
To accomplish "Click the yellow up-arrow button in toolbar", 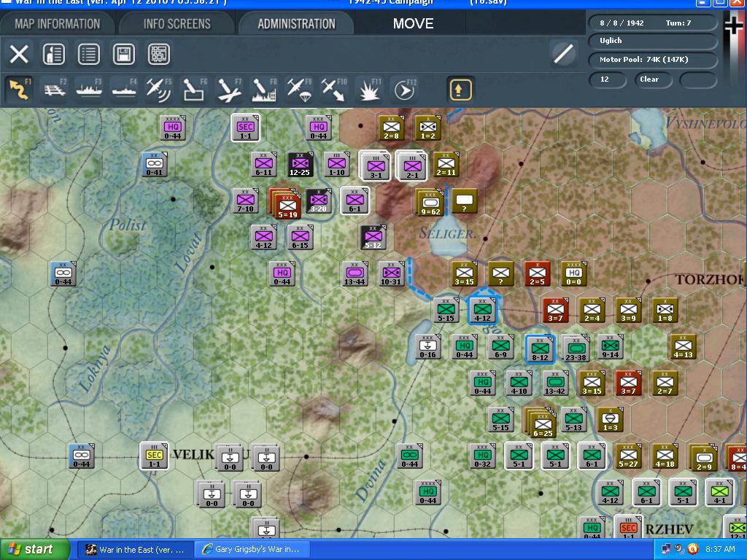I will (460, 90).
